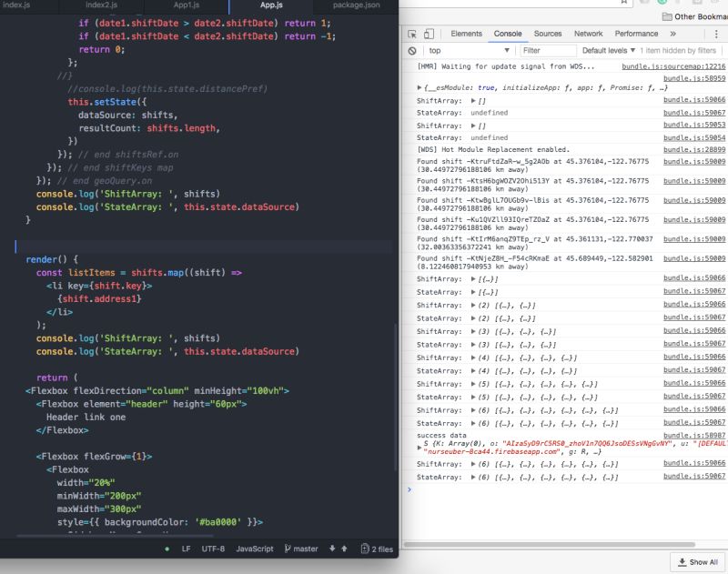The height and width of the screenshot is (574, 728).
Task: Expand the ShiftArray object in the console
Action: coord(472,100)
